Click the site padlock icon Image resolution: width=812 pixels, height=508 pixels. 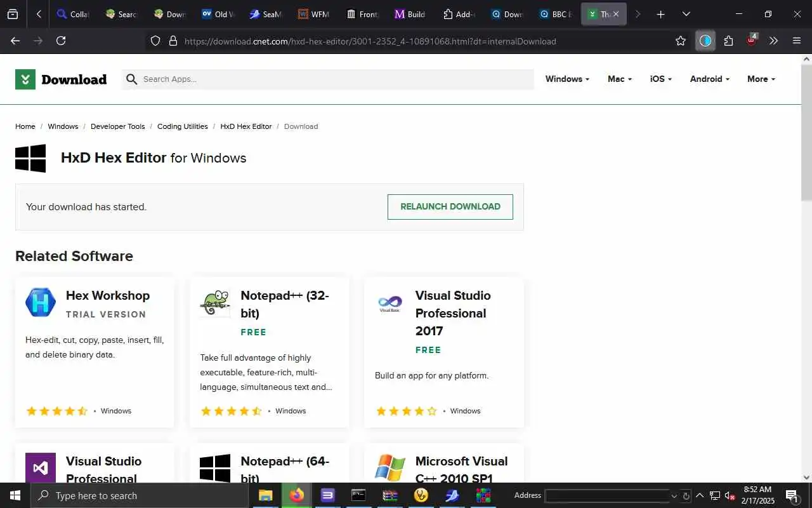173,41
